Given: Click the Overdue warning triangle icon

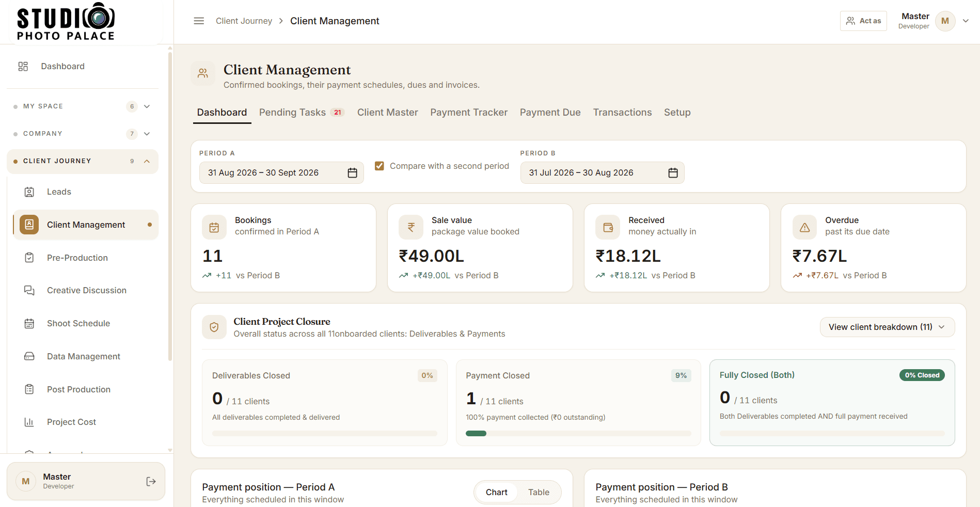Looking at the screenshot, I should tap(804, 227).
